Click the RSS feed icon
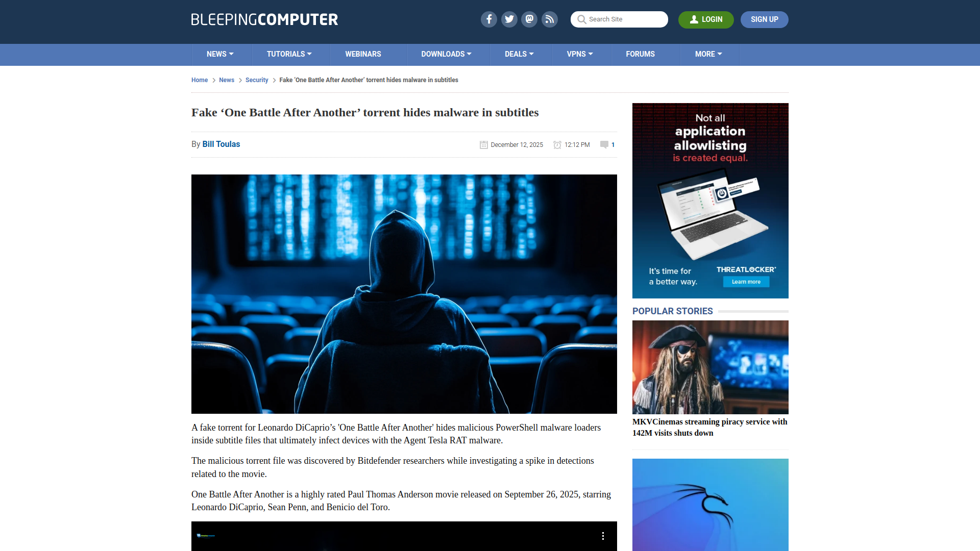Image resolution: width=980 pixels, height=551 pixels. [x=550, y=19]
